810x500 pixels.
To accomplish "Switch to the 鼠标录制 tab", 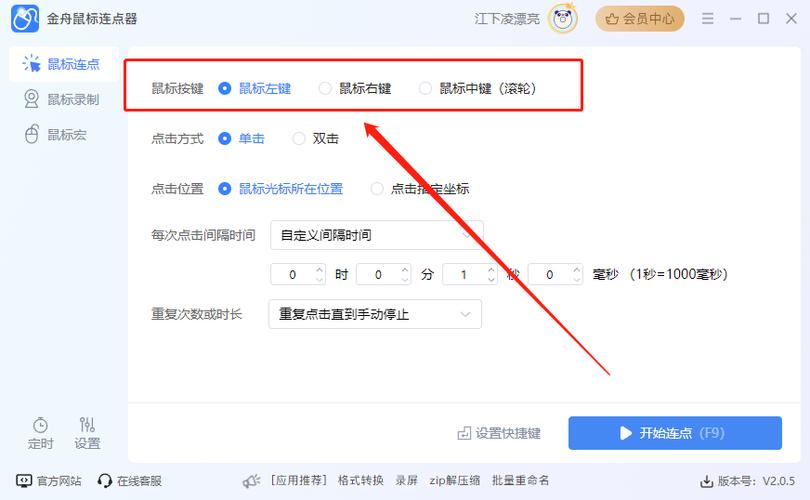I will (x=62, y=99).
